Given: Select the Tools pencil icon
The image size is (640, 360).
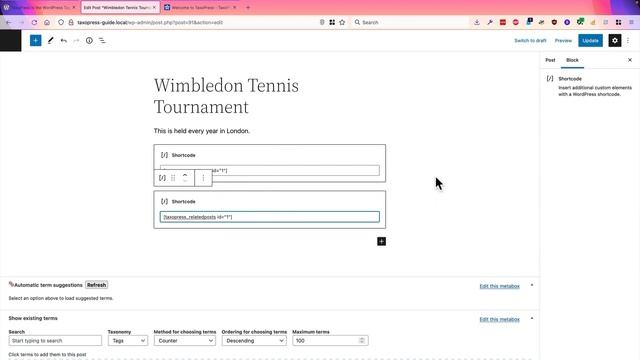Looking at the screenshot, I should click(51, 40).
